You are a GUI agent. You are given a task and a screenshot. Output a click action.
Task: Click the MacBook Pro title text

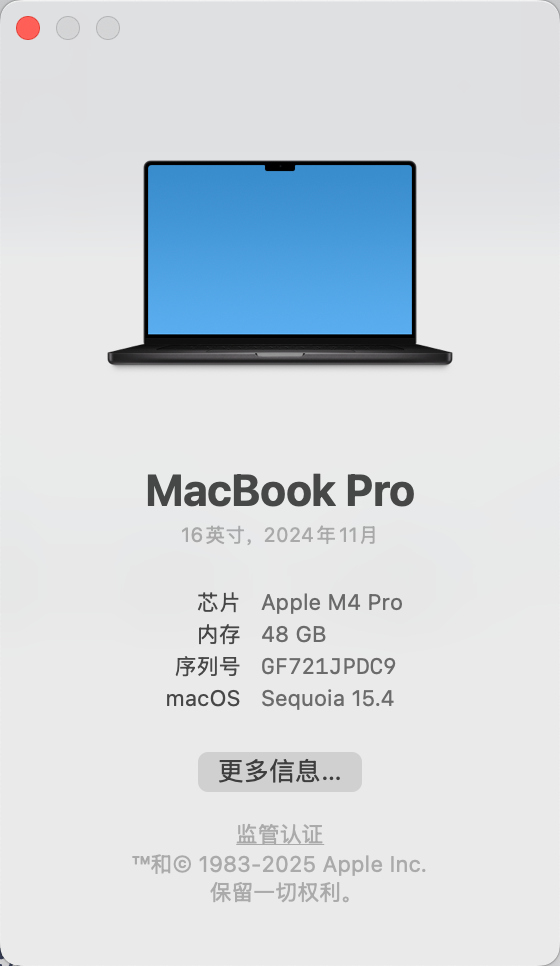click(x=280, y=491)
